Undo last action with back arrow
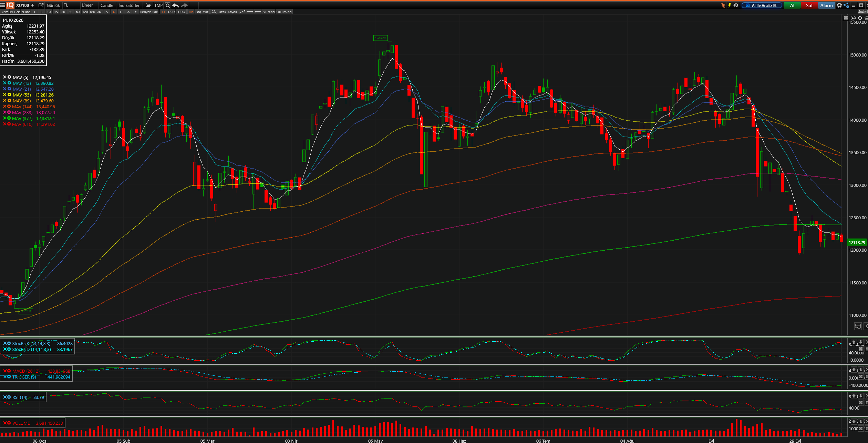Viewport: 868px width, 443px height. pos(175,5)
